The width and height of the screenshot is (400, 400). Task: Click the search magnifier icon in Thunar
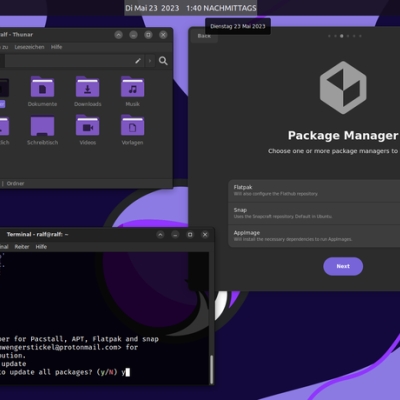(x=163, y=61)
